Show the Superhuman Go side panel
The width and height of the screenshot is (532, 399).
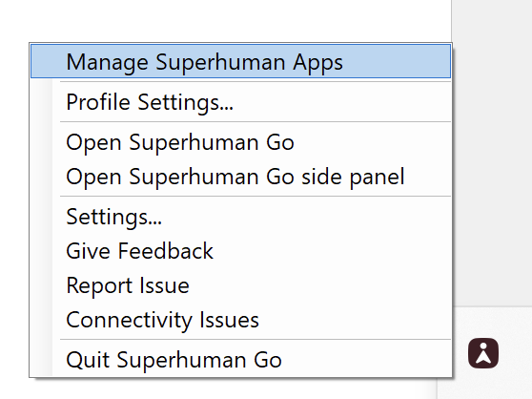pyautogui.click(x=240, y=177)
